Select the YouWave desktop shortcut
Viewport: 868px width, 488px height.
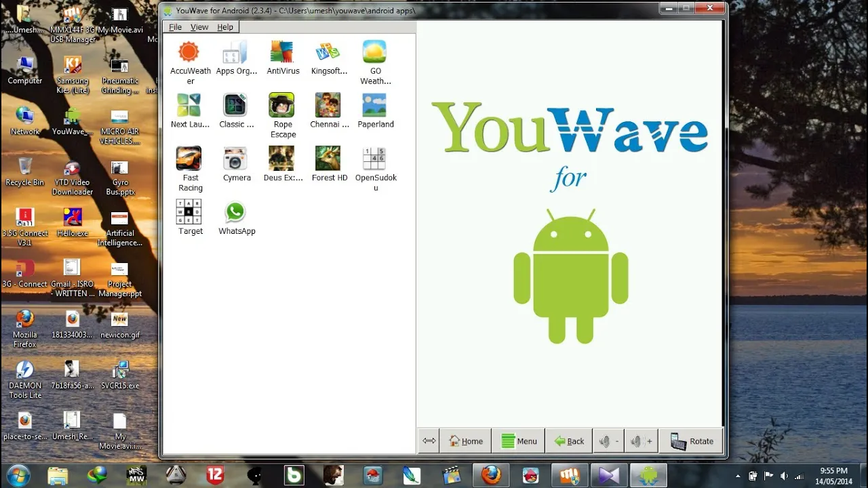73,121
